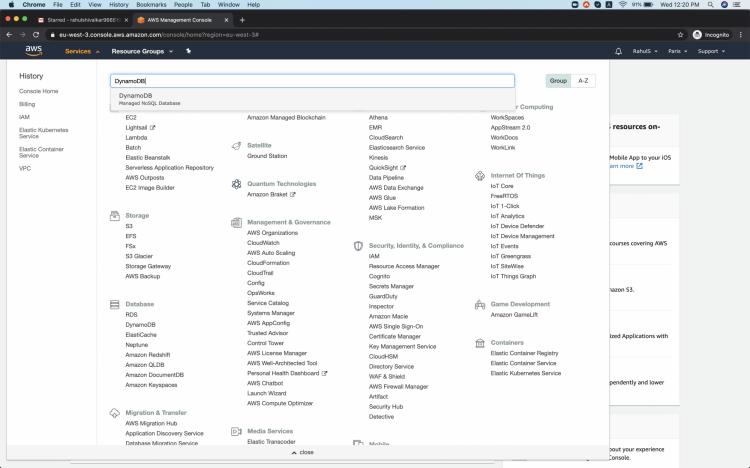This screenshot has height=468, width=750.
Task: Click the Game Development category icon
Action: [x=481, y=304]
